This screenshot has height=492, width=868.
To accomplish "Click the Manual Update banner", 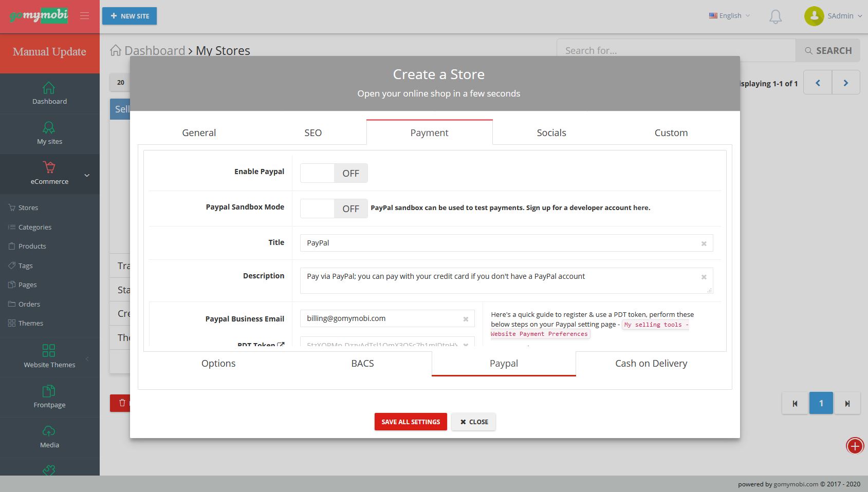I will pos(49,52).
